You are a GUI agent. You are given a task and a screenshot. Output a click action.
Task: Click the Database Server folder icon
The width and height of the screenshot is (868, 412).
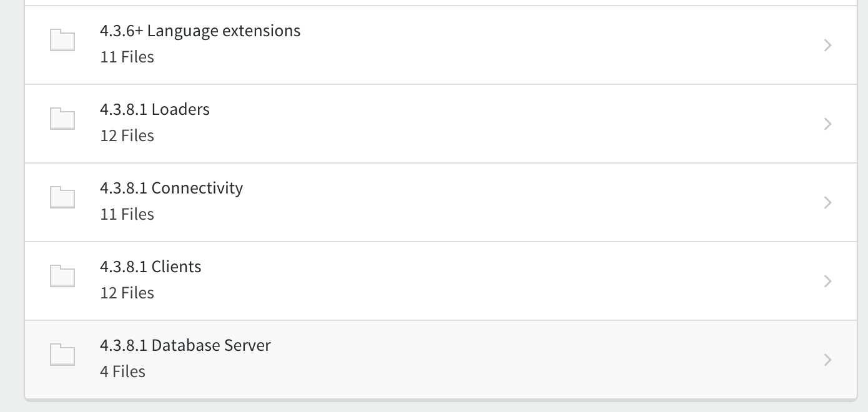62,355
